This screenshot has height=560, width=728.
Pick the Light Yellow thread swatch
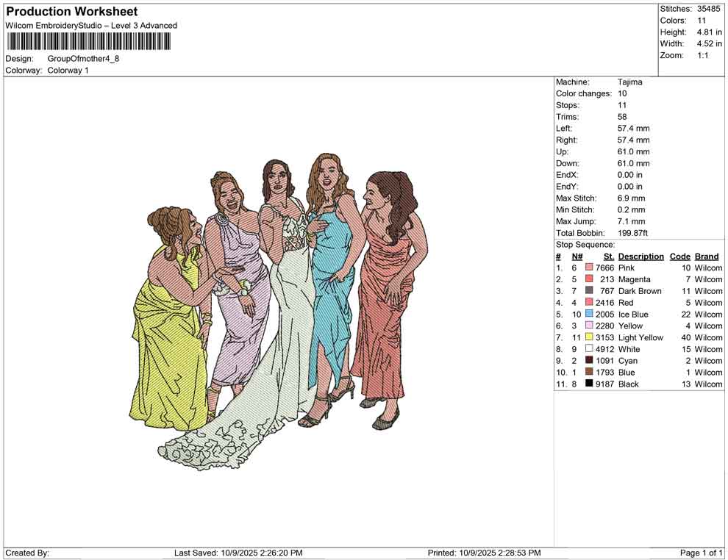click(589, 337)
